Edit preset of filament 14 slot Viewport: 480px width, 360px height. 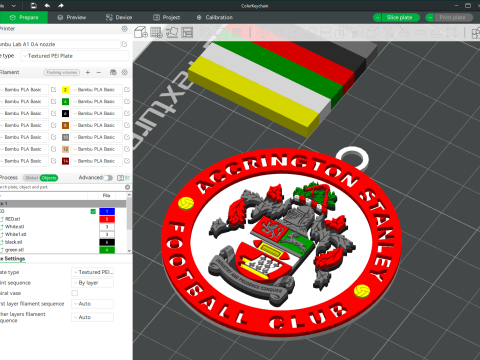127,161
